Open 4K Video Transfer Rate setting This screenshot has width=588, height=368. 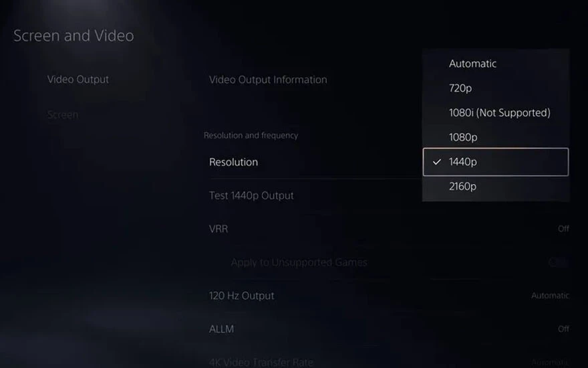tap(261, 362)
